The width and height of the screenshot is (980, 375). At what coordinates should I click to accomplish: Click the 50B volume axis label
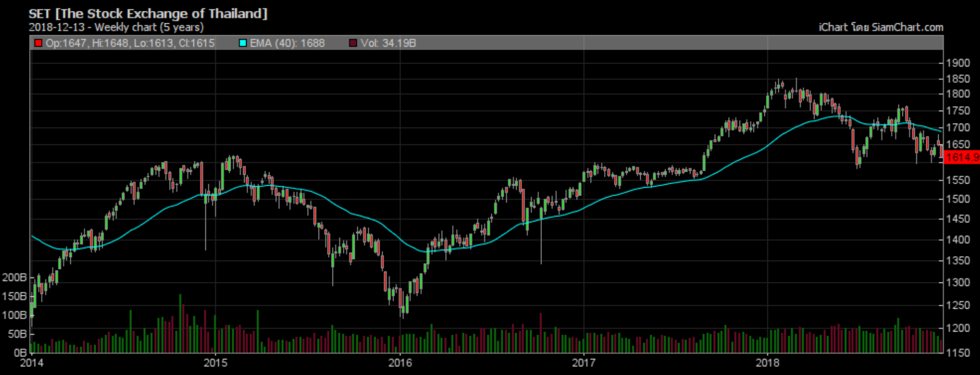[x=17, y=334]
